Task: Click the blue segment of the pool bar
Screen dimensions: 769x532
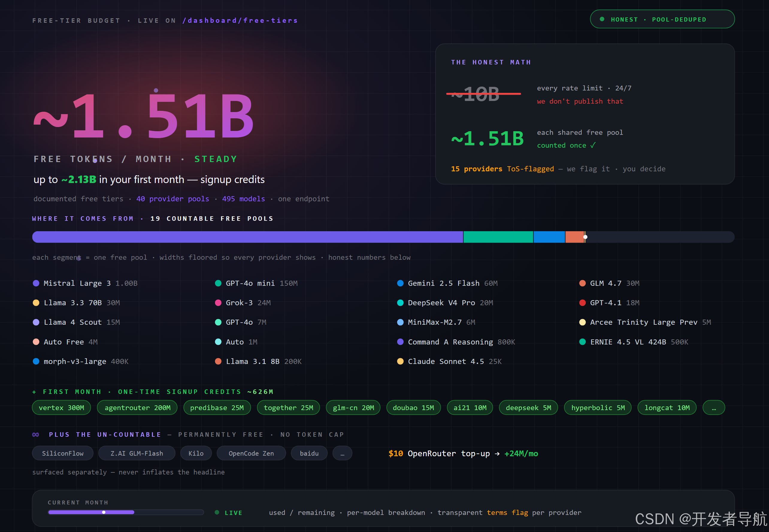Action: coord(549,237)
